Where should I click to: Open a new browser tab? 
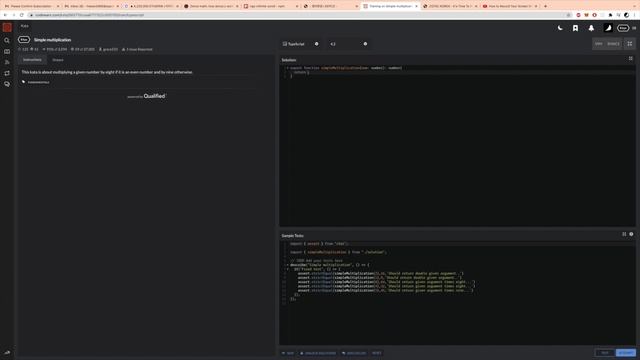pos(545,6)
